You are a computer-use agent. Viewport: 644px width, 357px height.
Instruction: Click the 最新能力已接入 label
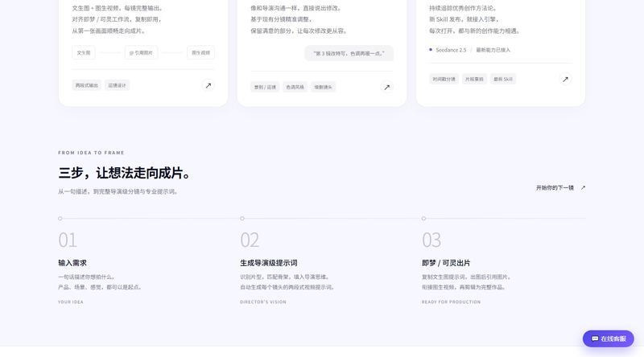coord(493,50)
